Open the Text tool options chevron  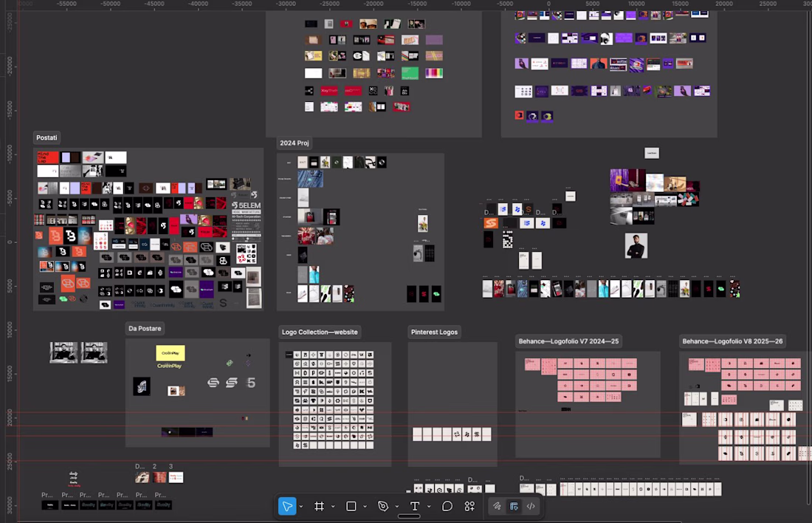click(x=429, y=507)
